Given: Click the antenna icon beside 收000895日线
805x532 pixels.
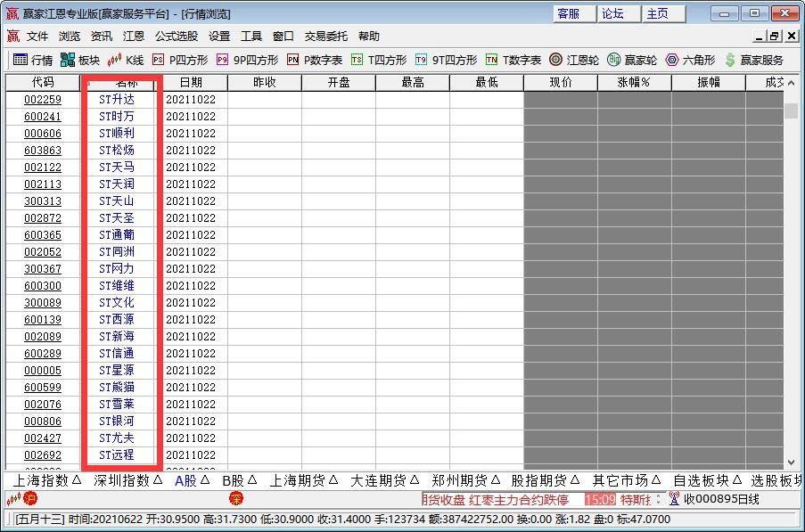Looking at the screenshot, I should (x=674, y=498).
